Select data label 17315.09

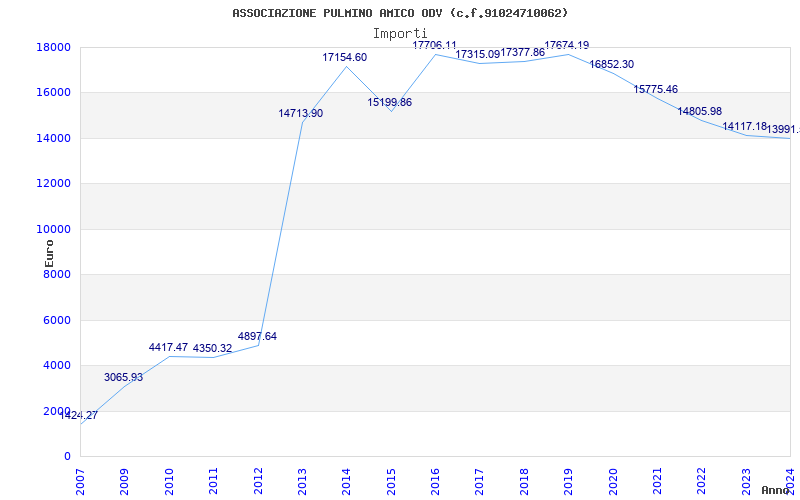[478, 54]
